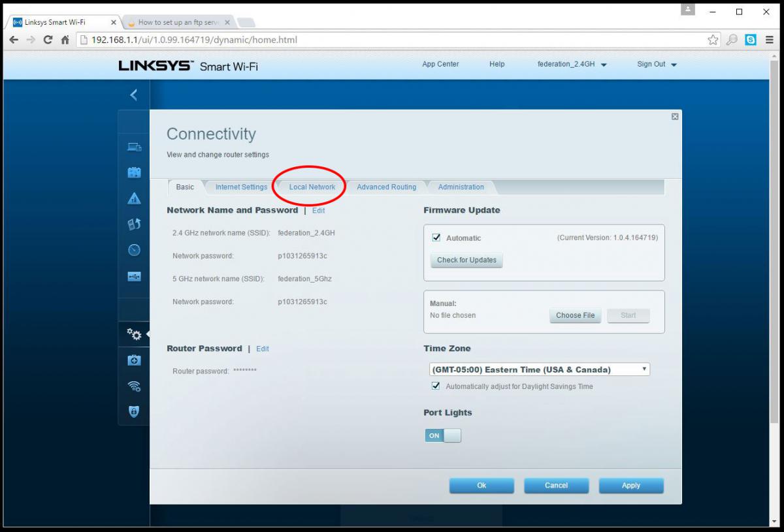Image resolution: width=784 pixels, height=532 pixels.
Task: Click 5 GHz SSID value federation_5Ghz
Action: point(304,279)
